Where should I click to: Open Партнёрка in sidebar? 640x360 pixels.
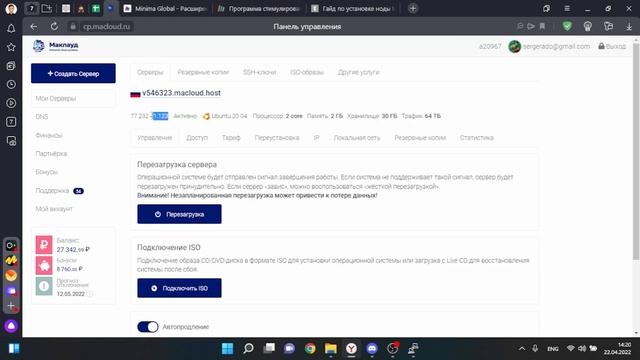(x=51, y=153)
